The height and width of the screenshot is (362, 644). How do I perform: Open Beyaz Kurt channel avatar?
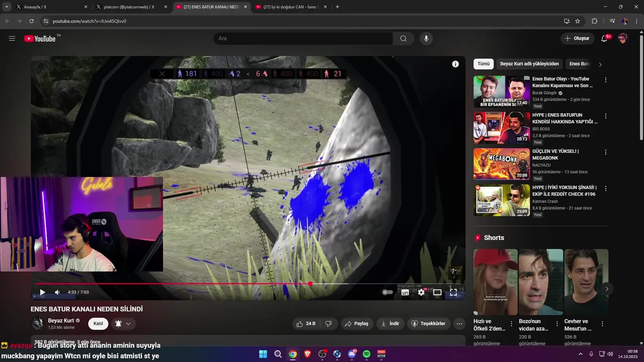coord(37,323)
